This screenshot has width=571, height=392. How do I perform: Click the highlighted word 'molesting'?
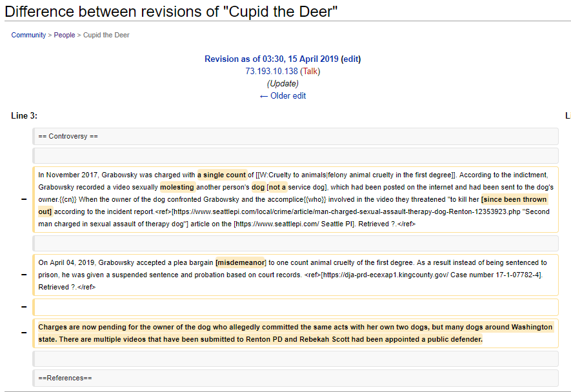[x=177, y=187]
